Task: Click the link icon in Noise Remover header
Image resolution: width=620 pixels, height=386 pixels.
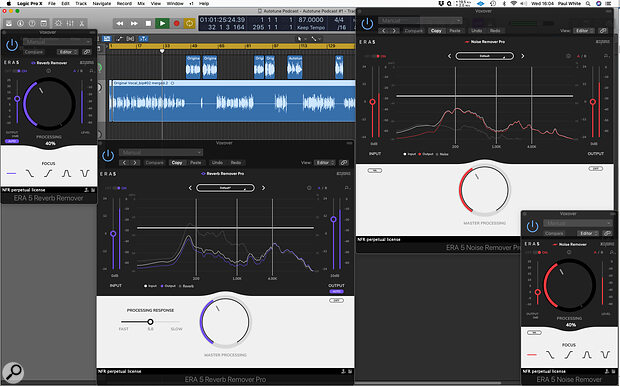Action: point(607,233)
